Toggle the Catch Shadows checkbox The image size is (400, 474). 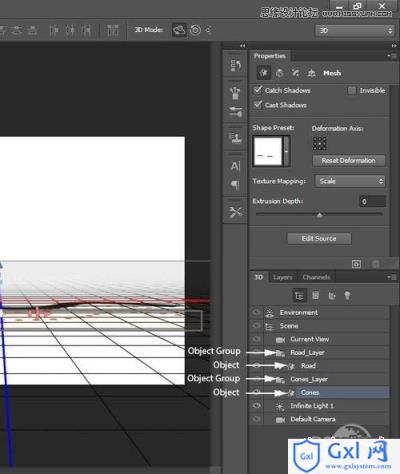coord(258,90)
